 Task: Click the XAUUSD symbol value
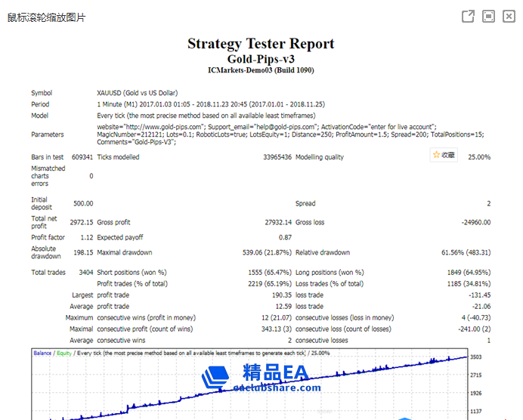click(x=112, y=93)
